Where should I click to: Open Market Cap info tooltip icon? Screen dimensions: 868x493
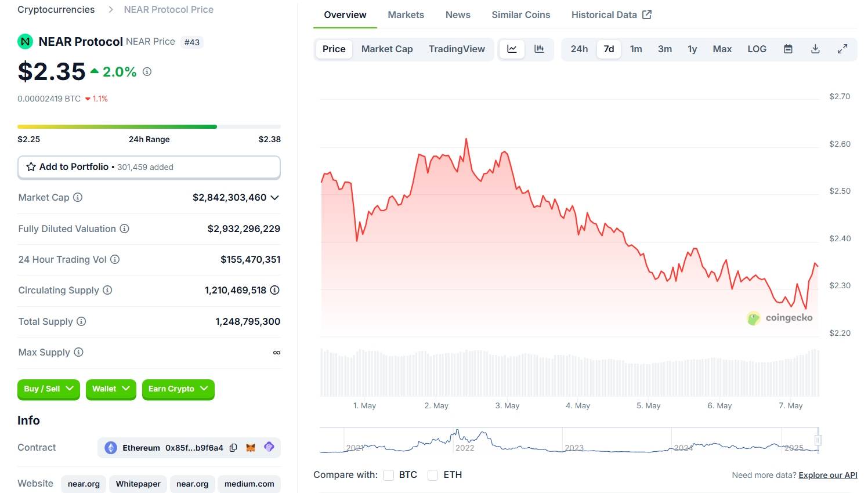pyautogui.click(x=78, y=197)
